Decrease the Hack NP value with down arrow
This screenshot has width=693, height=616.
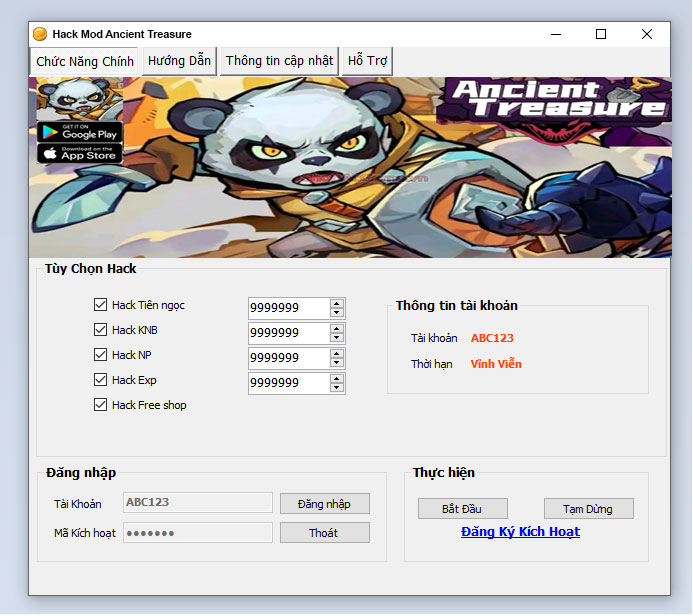(337, 363)
